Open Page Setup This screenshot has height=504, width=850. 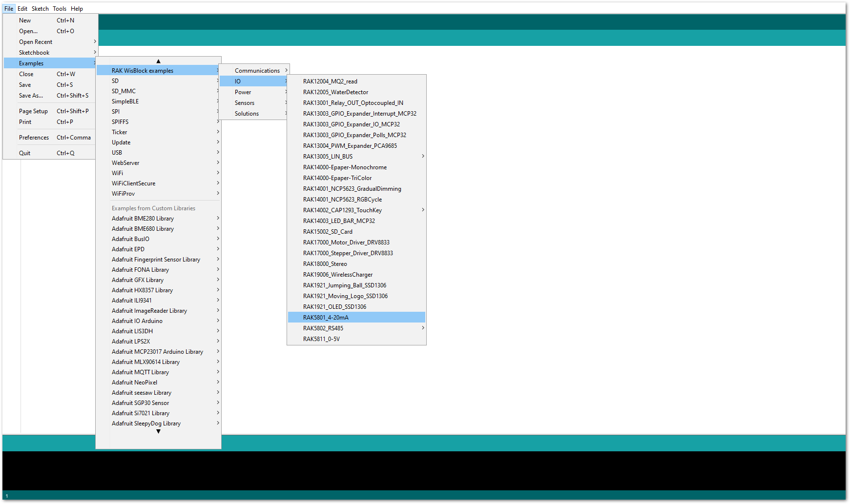pos(50,111)
